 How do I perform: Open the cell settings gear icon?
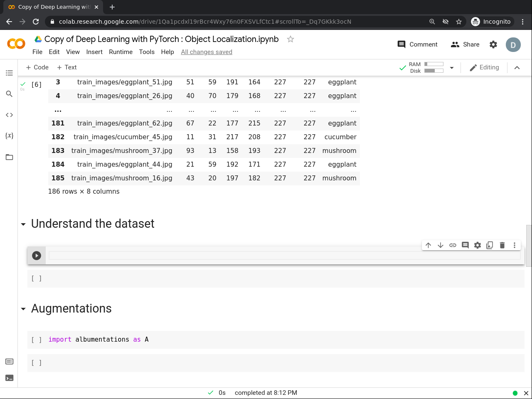coord(478,245)
